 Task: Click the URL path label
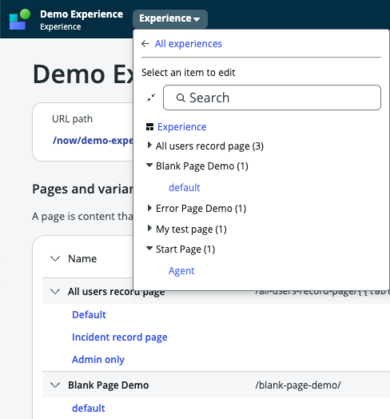coord(72,119)
